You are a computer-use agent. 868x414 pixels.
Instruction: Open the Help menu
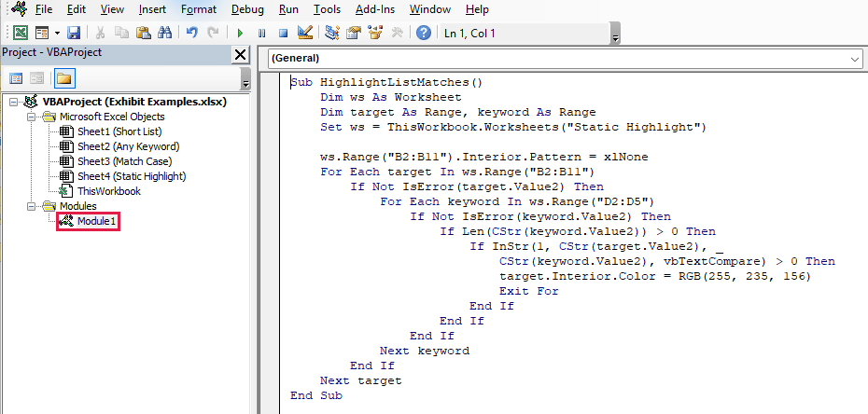click(x=477, y=9)
